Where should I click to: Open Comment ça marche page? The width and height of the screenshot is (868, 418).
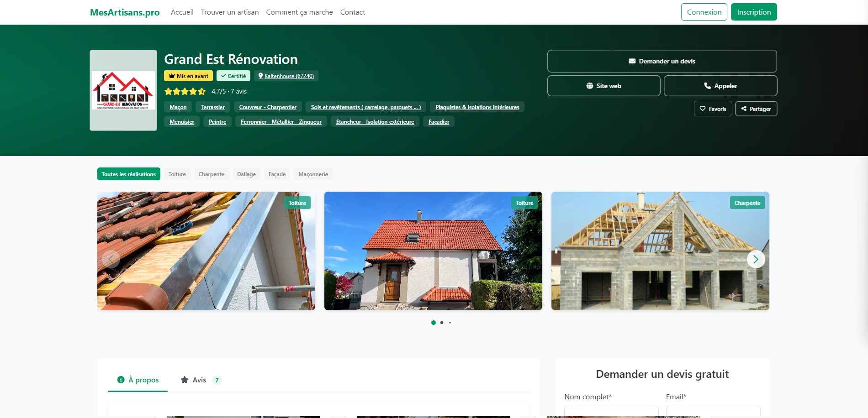coord(299,12)
